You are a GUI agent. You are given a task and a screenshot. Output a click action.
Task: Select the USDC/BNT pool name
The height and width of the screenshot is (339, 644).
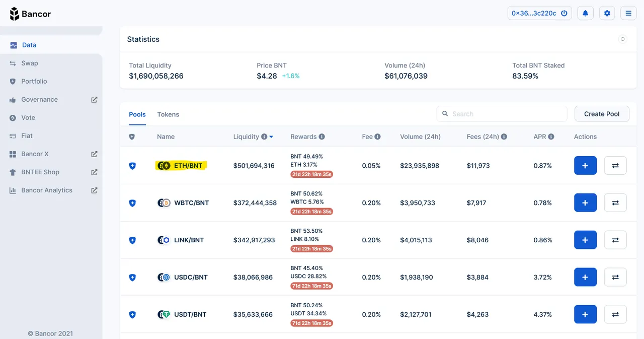[191, 278]
